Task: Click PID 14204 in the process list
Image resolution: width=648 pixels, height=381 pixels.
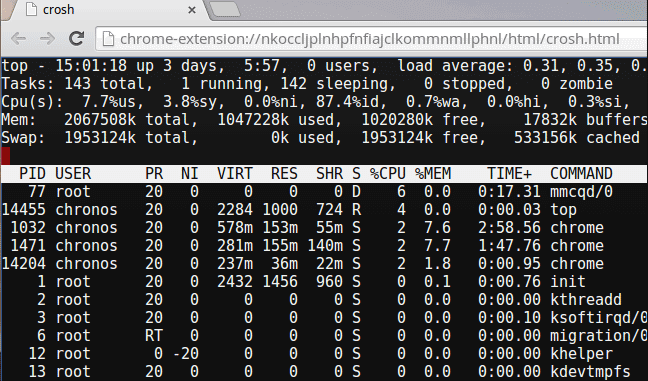Action: [x=24, y=264]
